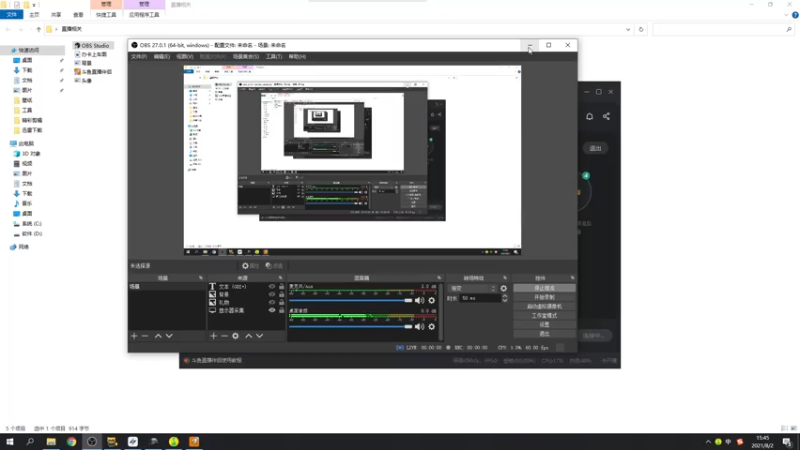
Task: Mute the Mic/Aux speaker icon
Action: 419,301
